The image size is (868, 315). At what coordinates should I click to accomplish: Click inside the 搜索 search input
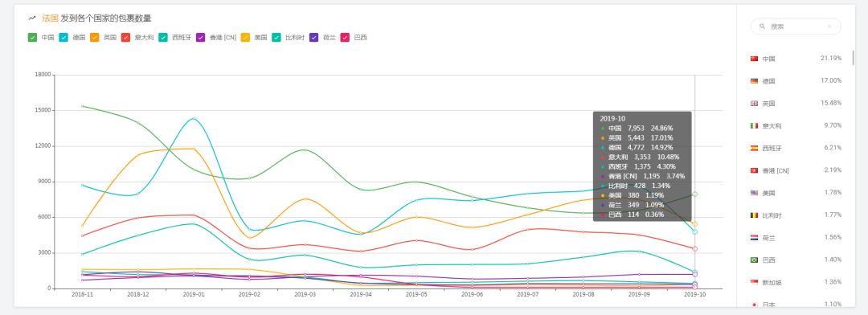(x=796, y=26)
